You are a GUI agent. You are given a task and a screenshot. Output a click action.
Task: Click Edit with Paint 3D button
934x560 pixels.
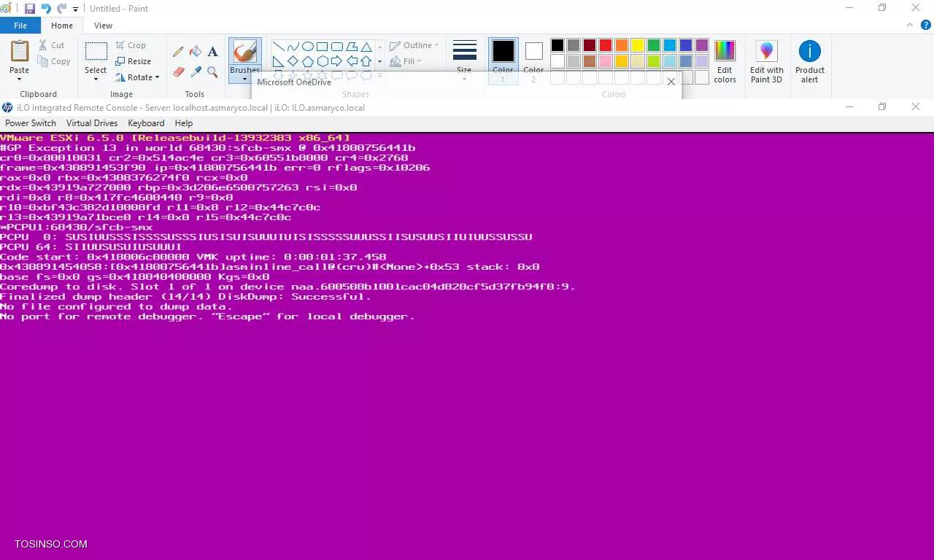(x=766, y=61)
